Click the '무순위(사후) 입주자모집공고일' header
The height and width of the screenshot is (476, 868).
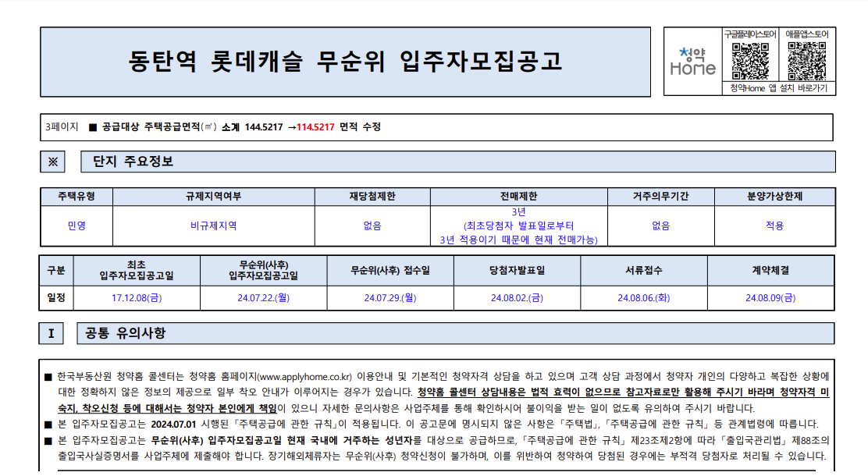point(264,271)
